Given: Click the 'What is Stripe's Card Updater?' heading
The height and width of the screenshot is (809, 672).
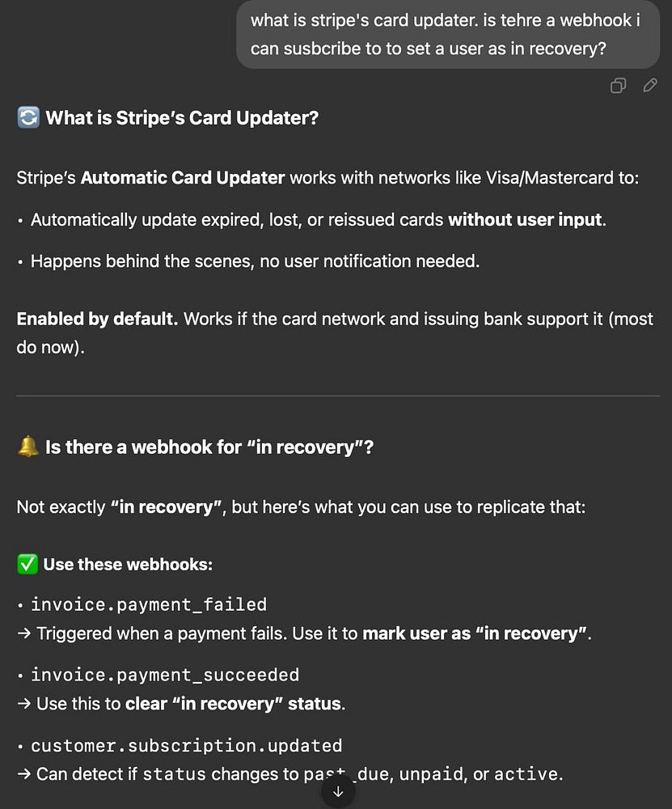Looking at the screenshot, I should (x=182, y=118).
